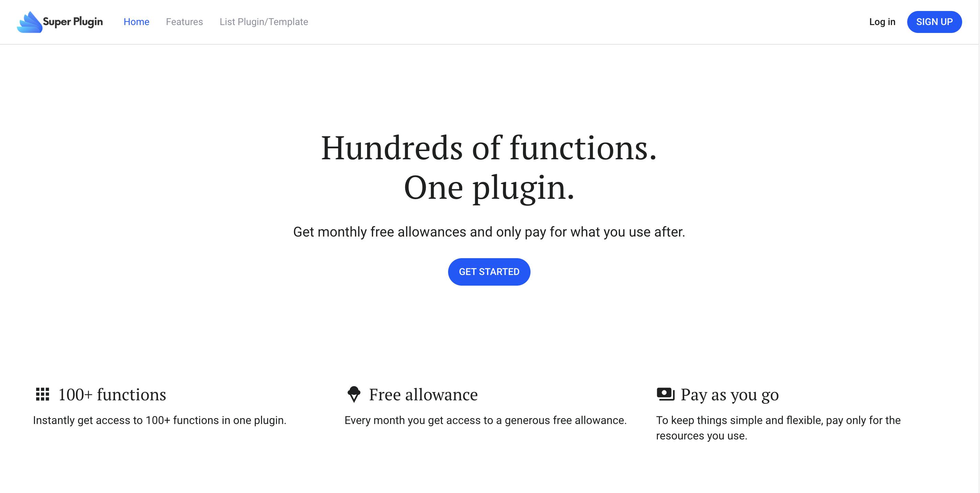Select the 100+ functions heading

[x=112, y=394]
